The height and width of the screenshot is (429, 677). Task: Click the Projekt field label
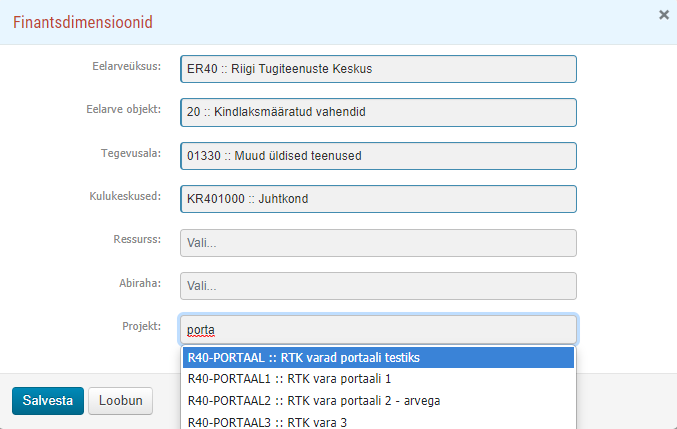pos(142,326)
